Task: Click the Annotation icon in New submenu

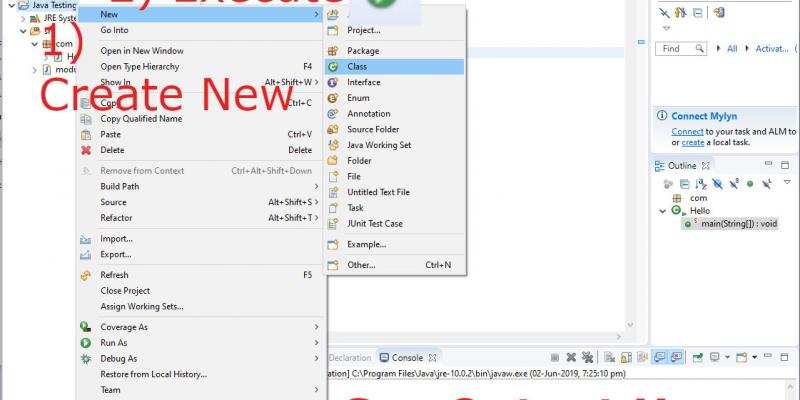Action: pos(333,114)
